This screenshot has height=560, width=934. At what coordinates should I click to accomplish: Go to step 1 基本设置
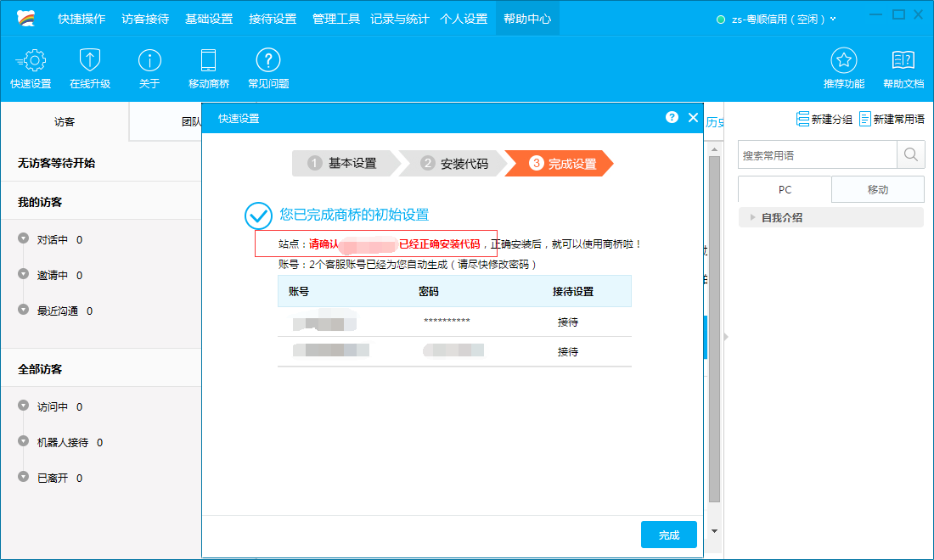[344, 164]
